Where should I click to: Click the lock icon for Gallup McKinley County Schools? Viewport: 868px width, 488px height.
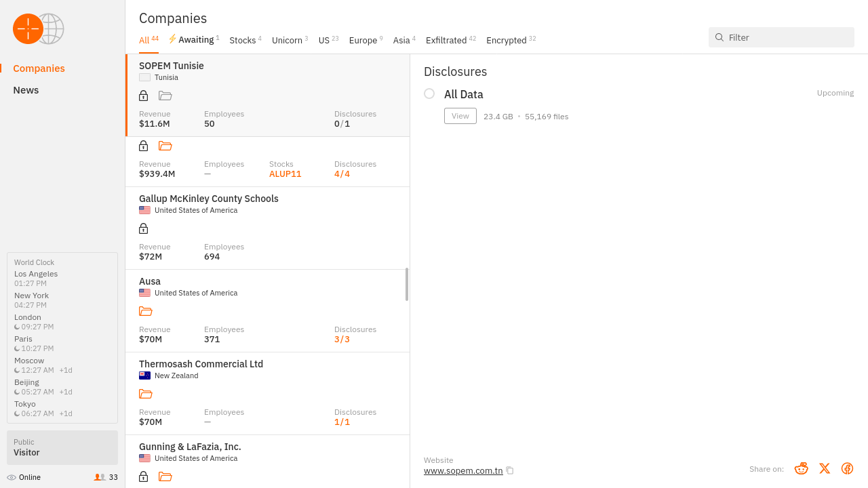[x=143, y=228]
